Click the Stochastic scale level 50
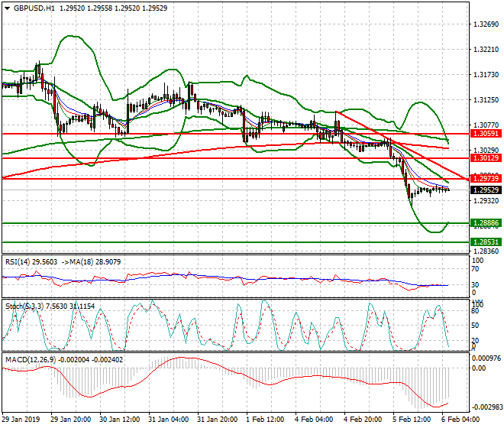 point(475,326)
